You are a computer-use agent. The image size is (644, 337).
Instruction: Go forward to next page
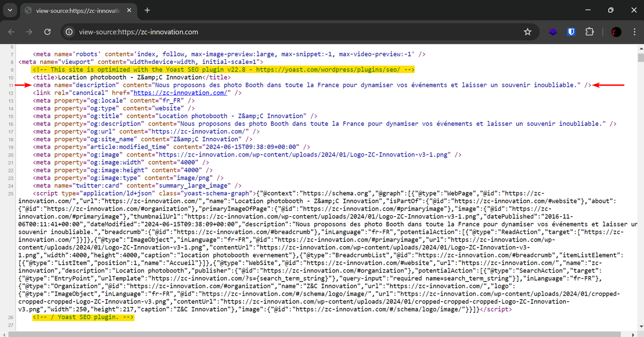tap(29, 32)
